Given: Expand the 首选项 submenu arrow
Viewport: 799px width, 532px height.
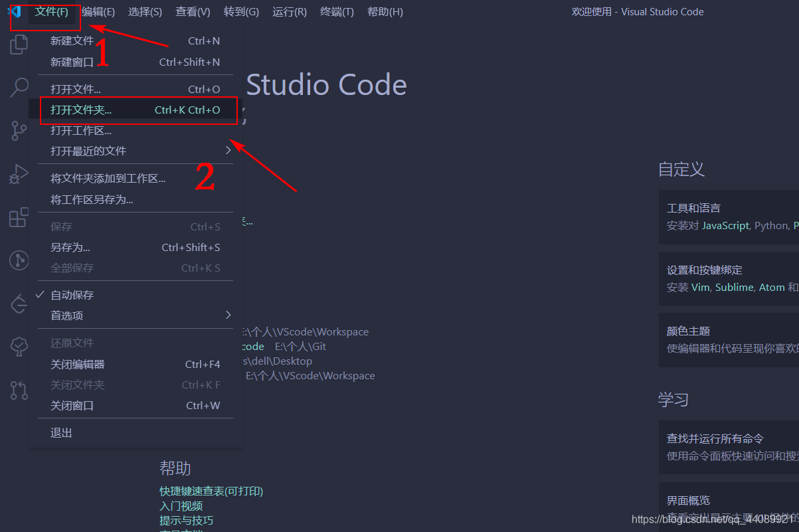Looking at the screenshot, I should coord(228,315).
